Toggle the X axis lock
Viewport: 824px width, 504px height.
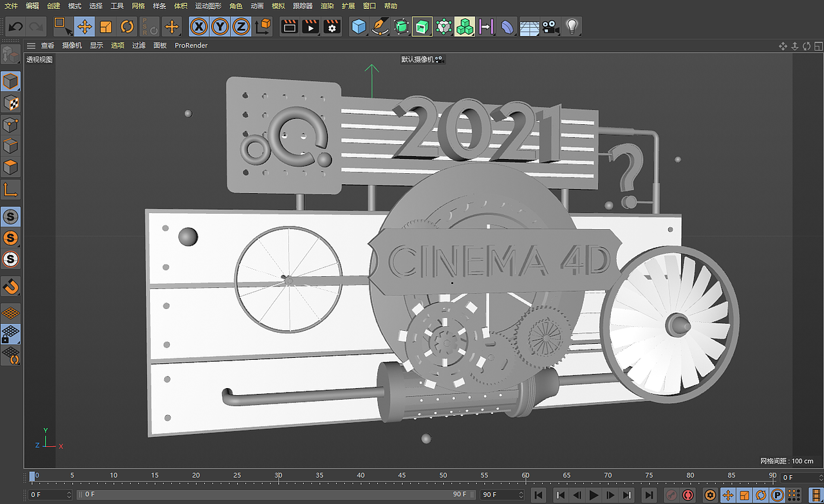pyautogui.click(x=200, y=26)
